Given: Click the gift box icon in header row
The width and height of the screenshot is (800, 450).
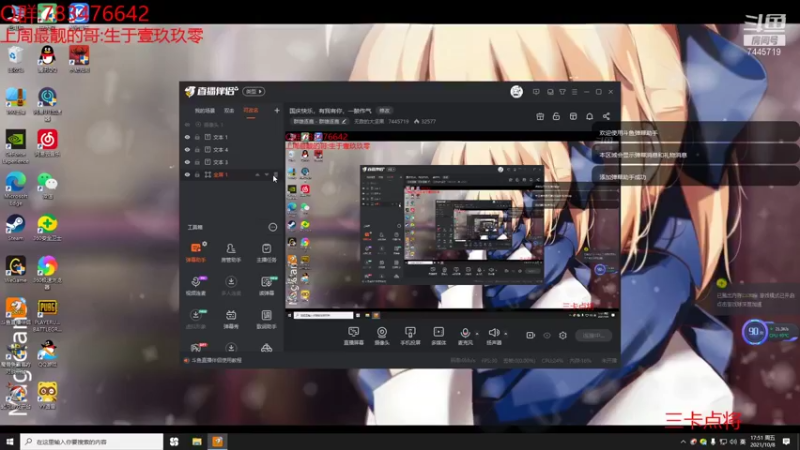Looking at the screenshot, I should [540, 116].
